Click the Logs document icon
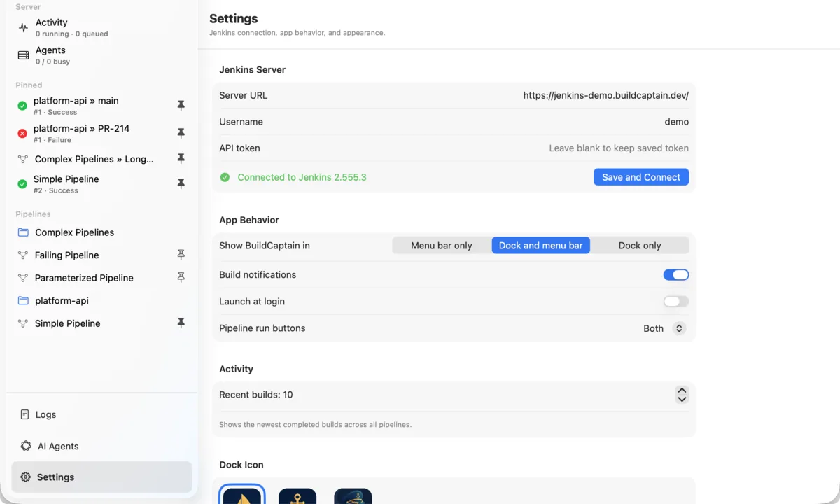Image resolution: width=840 pixels, height=504 pixels. pos(25,414)
